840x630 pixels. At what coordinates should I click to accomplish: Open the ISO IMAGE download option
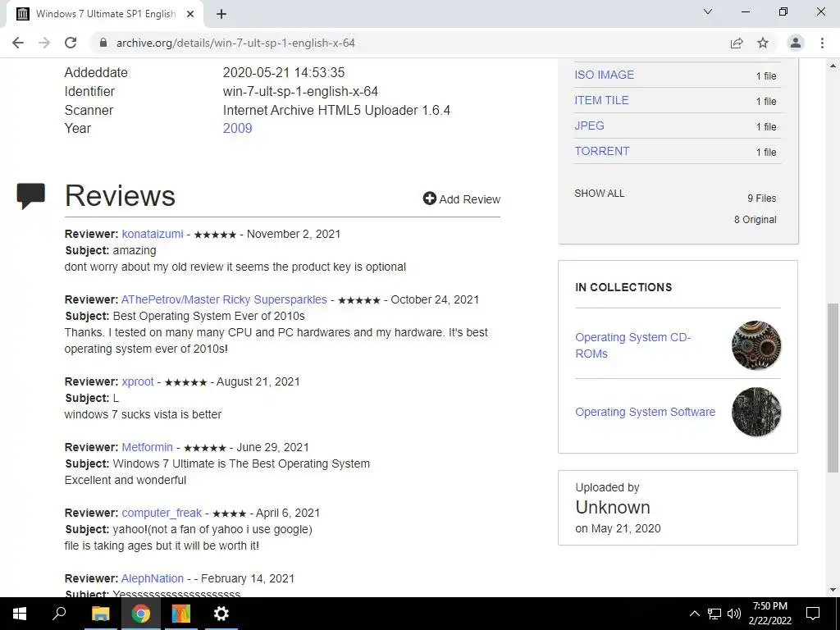(605, 75)
